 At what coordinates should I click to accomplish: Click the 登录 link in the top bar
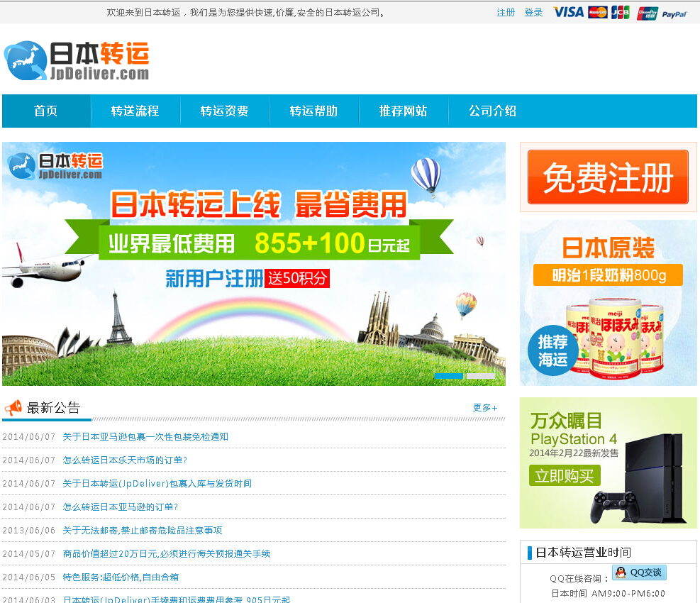point(533,13)
